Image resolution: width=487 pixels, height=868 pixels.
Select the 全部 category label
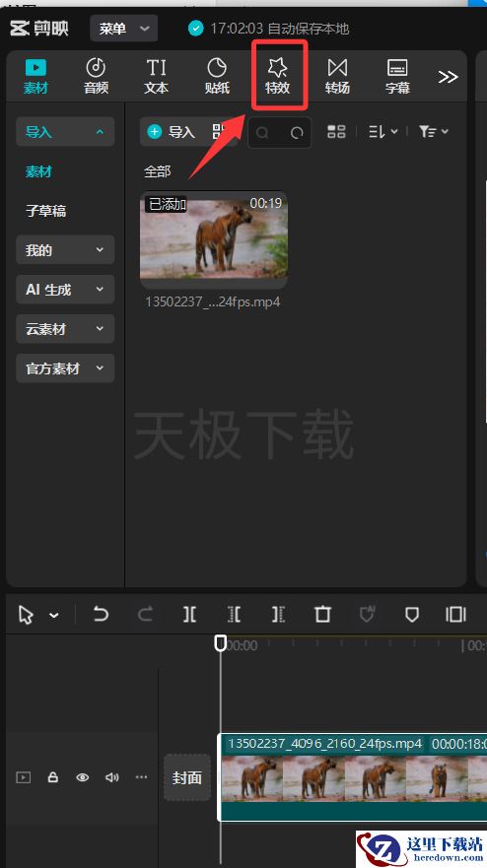(158, 171)
